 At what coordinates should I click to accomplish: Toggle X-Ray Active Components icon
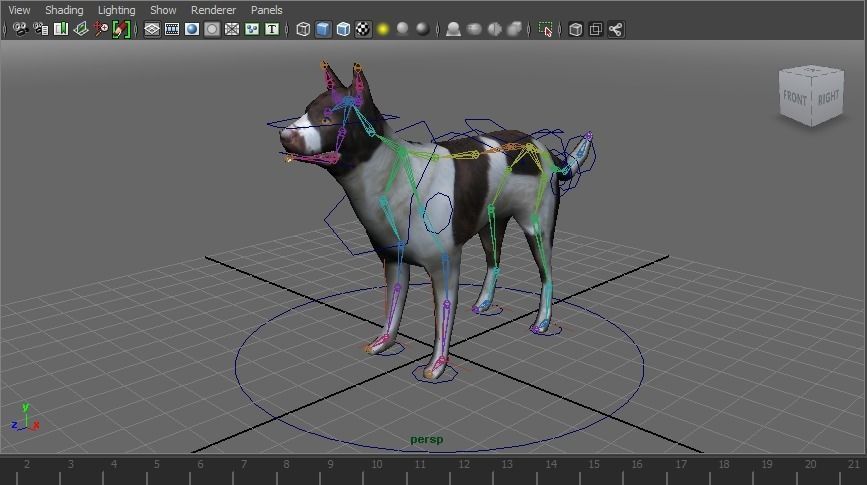(596, 29)
